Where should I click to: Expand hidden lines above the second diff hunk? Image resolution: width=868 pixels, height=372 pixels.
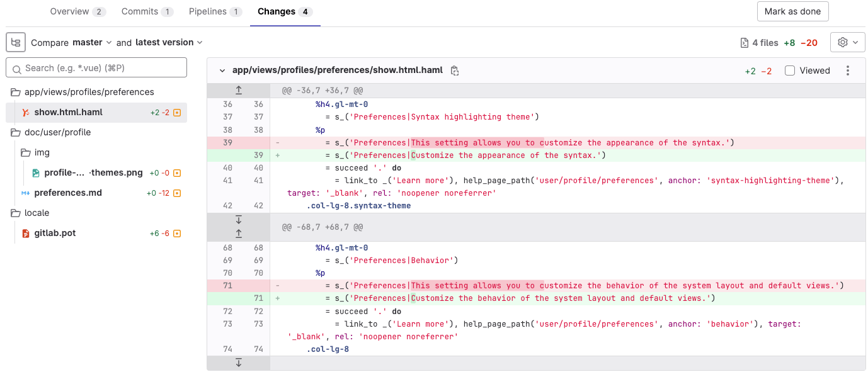coord(238,233)
